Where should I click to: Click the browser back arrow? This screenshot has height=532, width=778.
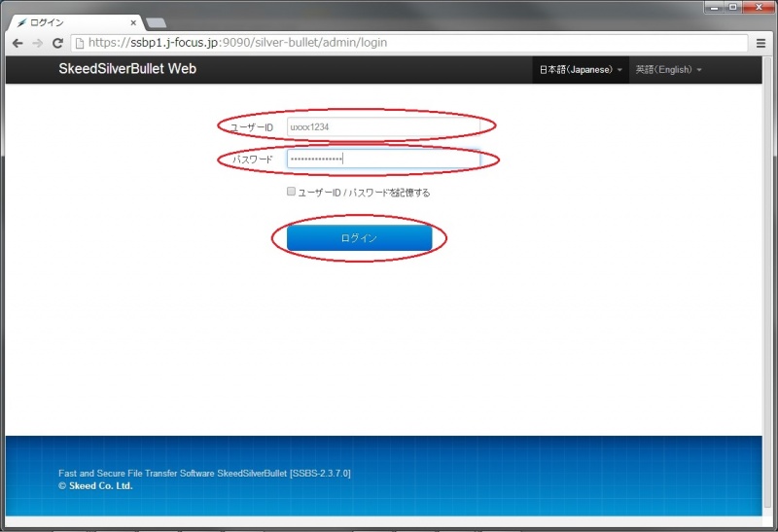pyautogui.click(x=18, y=43)
